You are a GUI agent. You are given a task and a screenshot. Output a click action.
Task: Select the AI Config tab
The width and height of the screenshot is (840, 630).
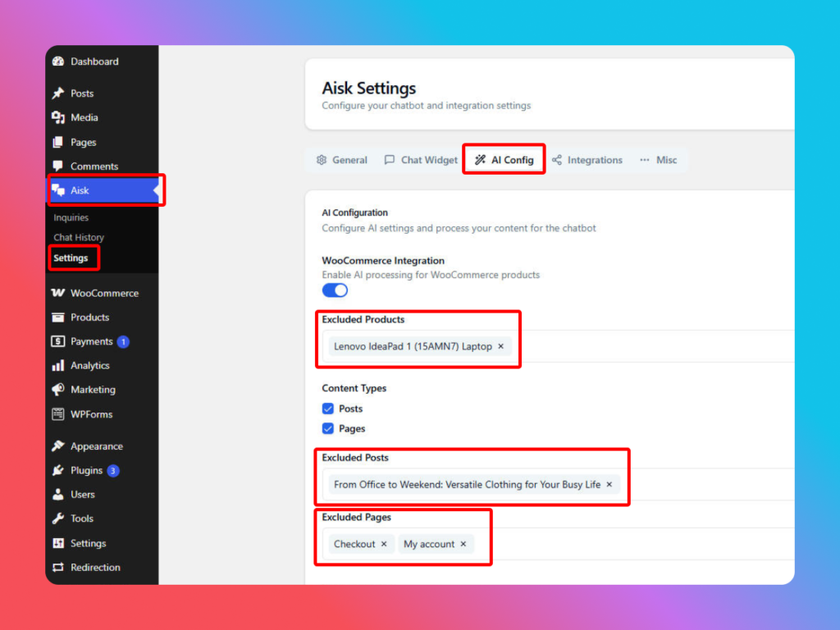[x=504, y=160]
